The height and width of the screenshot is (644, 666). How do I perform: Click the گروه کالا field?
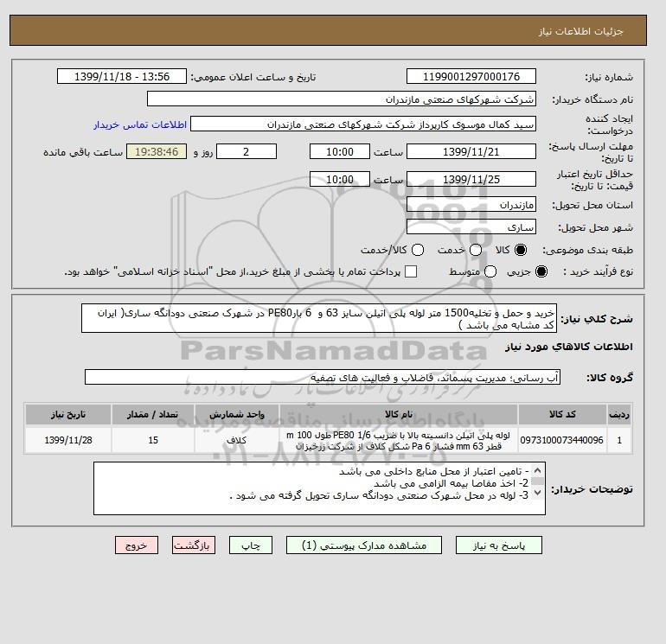(x=323, y=377)
